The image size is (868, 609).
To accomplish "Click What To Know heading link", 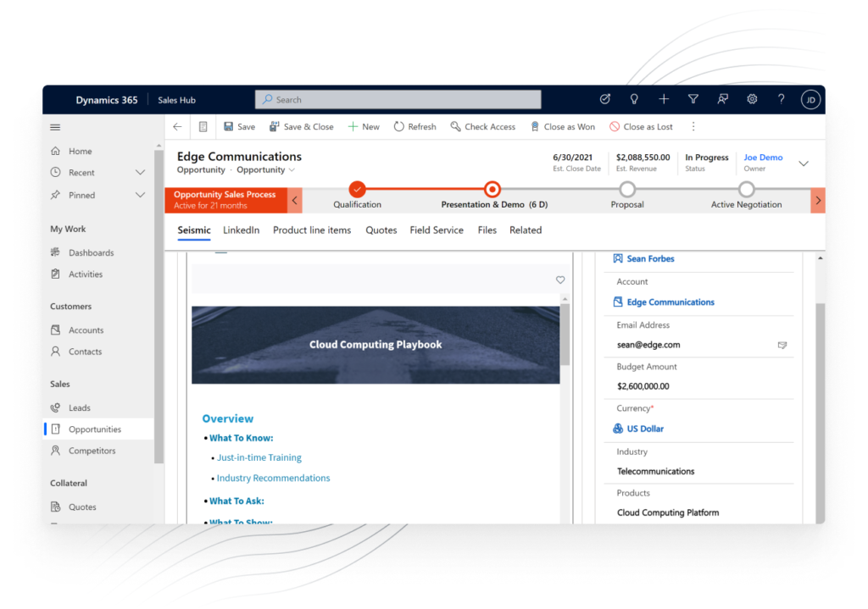I will coord(241,438).
